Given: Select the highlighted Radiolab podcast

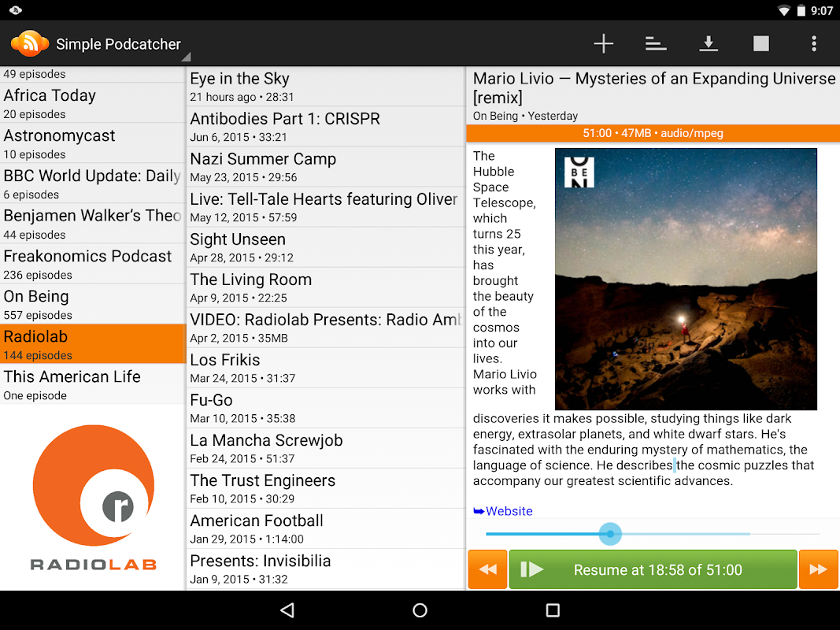Looking at the screenshot, I should point(92,344).
